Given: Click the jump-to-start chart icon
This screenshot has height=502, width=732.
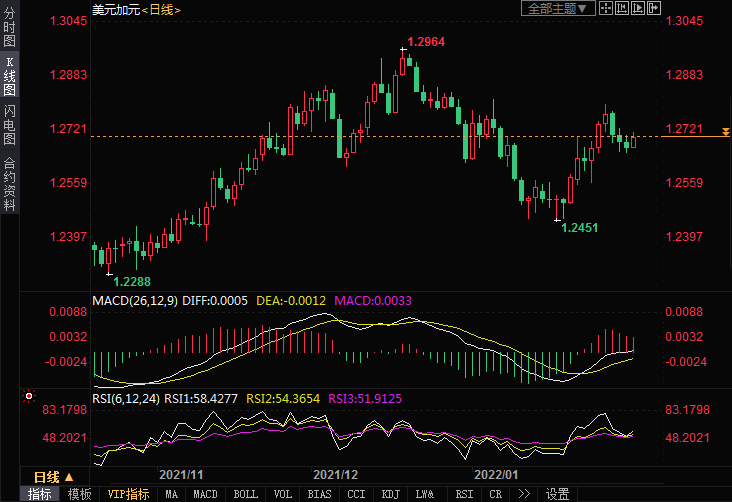Looking at the screenshot, I should (x=623, y=8).
